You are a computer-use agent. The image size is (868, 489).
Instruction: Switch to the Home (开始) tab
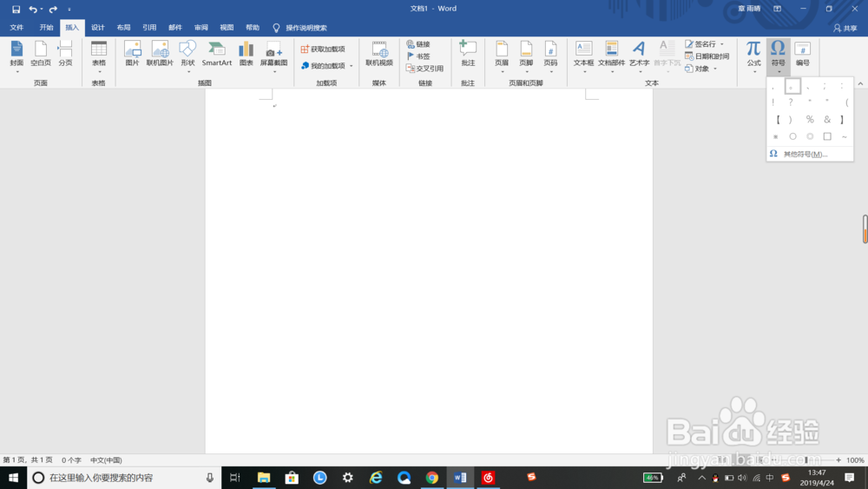[46, 28]
